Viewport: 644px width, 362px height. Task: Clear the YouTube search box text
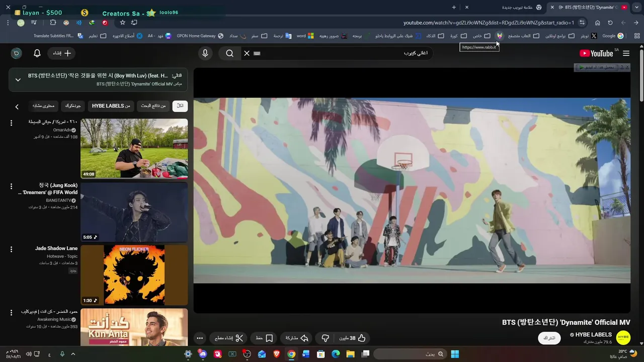[247, 53]
